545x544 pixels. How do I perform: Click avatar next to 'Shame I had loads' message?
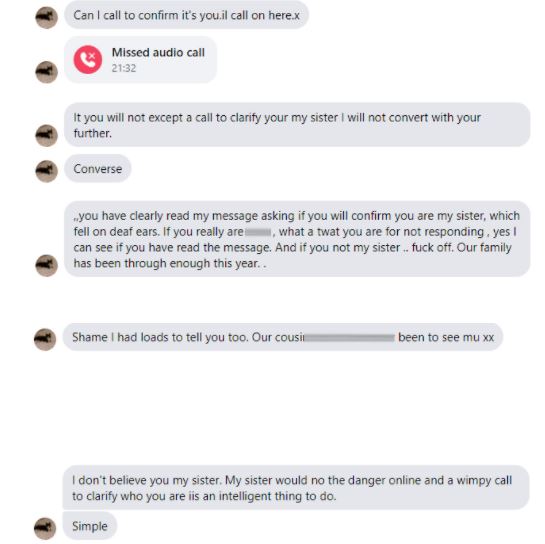45,339
